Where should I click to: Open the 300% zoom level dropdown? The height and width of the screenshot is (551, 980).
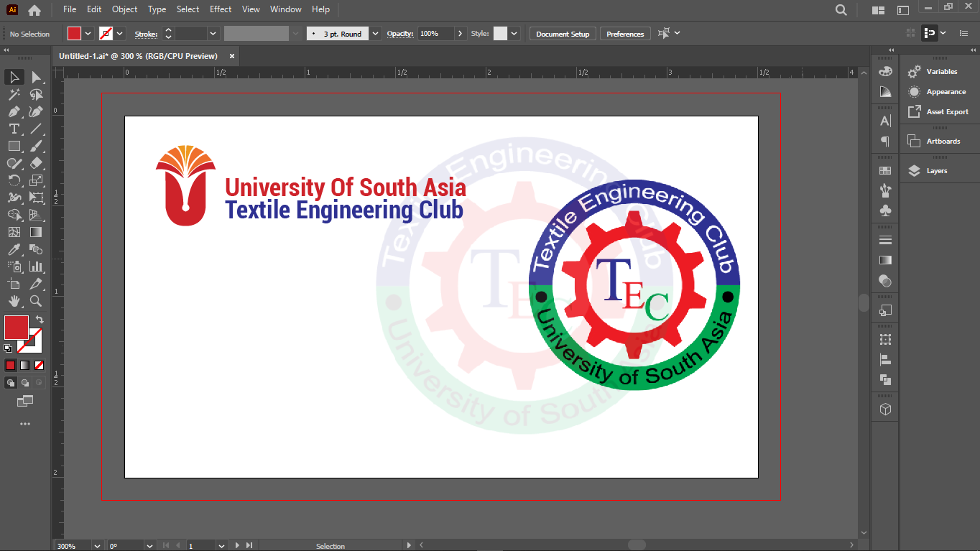click(97, 546)
